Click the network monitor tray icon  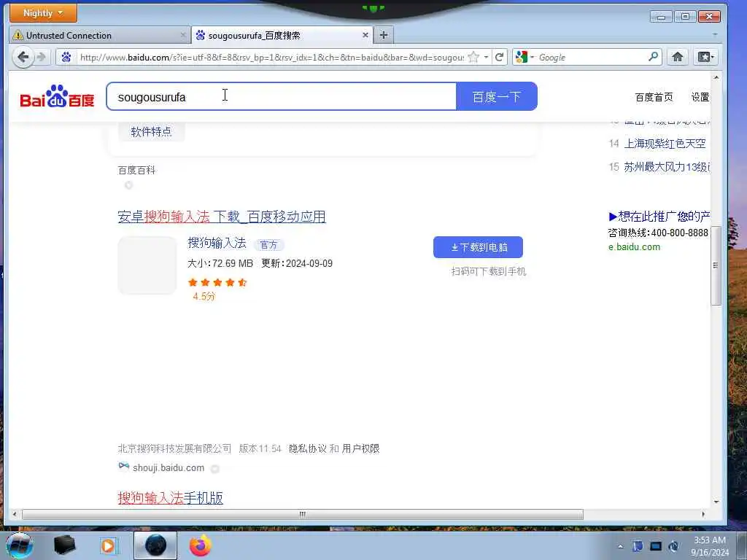click(656, 547)
